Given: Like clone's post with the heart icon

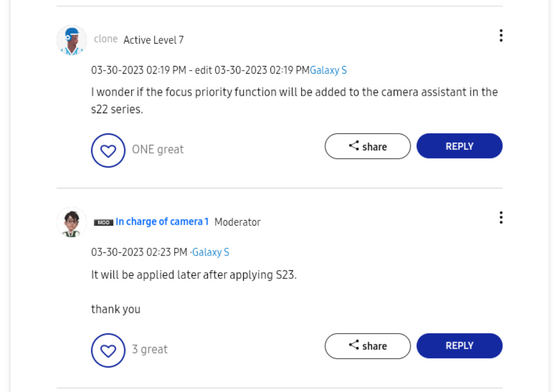Looking at the screenshot, I should pos(108,150).
